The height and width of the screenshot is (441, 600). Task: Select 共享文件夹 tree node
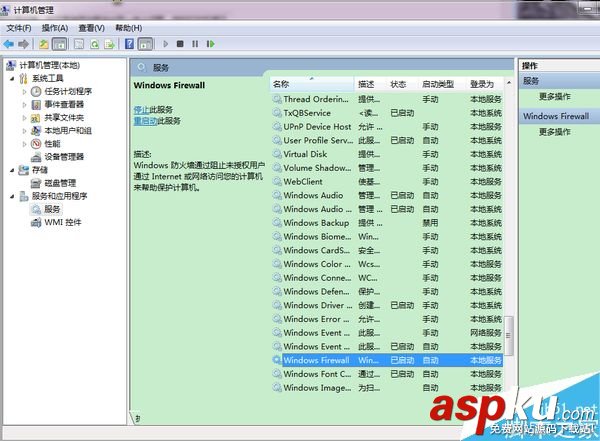click(64, 118)
